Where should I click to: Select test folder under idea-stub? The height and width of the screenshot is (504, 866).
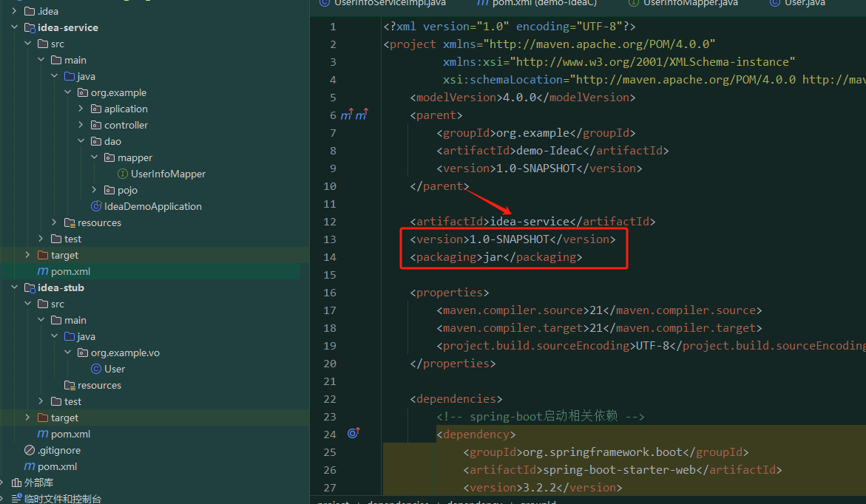click(x=73, y=401)
